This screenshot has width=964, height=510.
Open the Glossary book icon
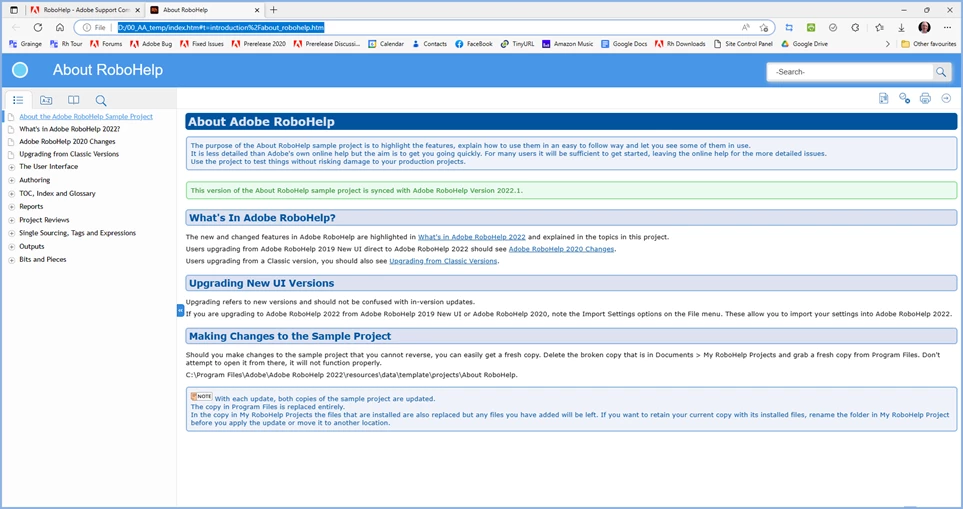coord(73,100)
